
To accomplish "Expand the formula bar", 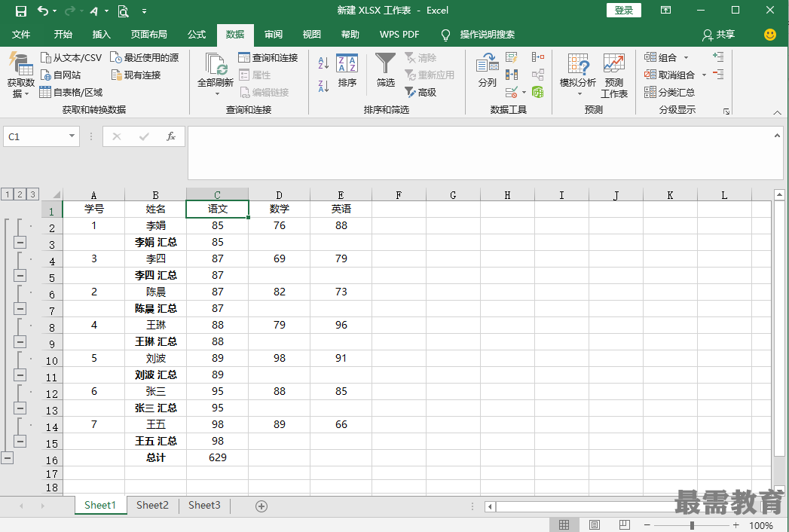I will point(778,136).
